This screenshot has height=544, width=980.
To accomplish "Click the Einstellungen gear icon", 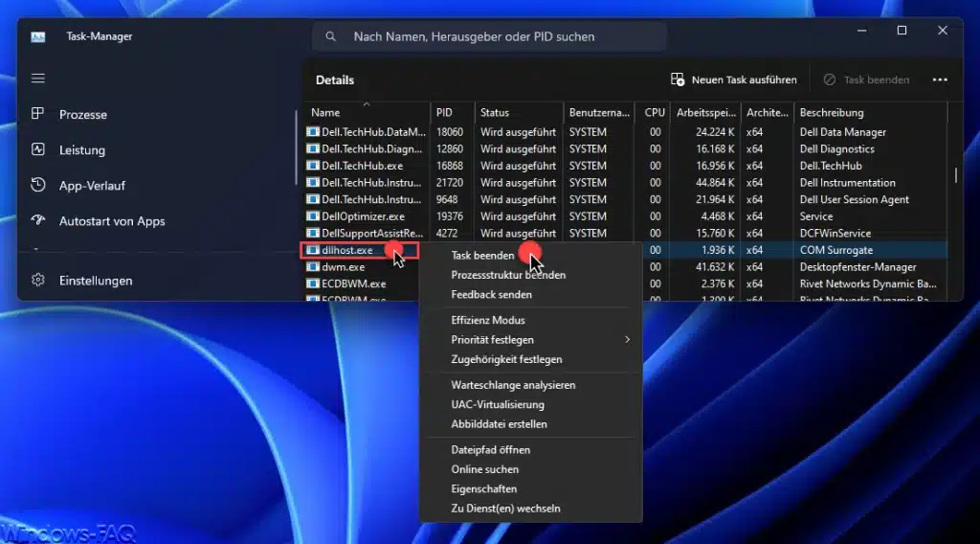I will [x=37, y=280].
